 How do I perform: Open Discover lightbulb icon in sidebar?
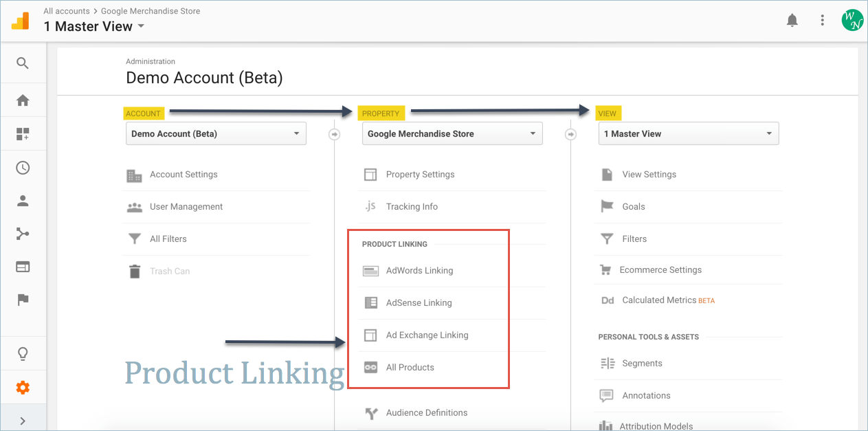(23, 354)
